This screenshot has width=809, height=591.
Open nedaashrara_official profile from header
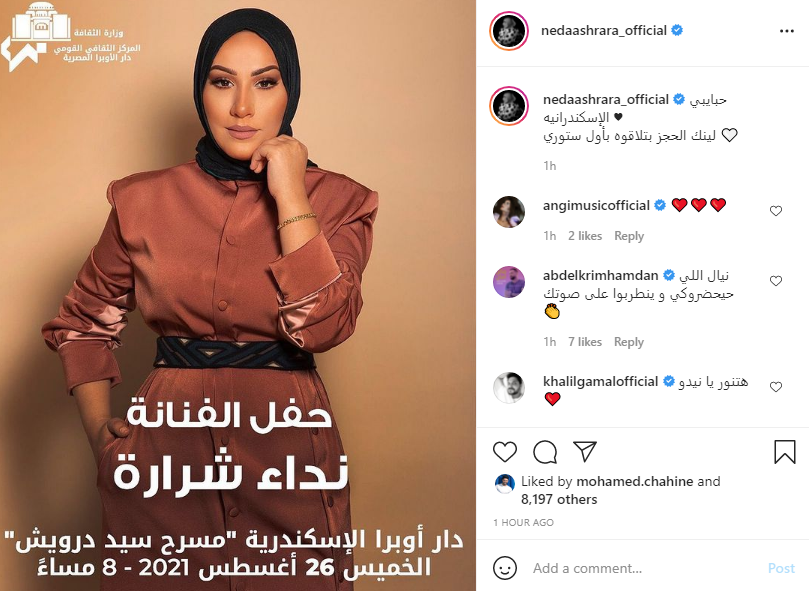604,30
